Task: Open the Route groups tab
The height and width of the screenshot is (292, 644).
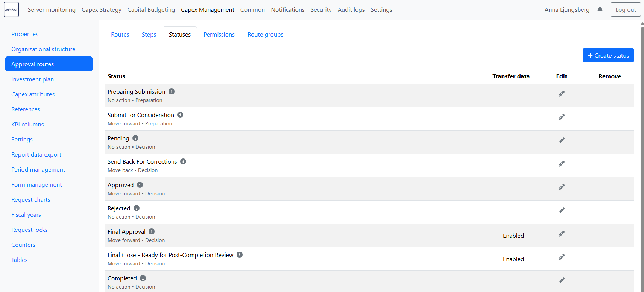Action: click(x=265, y=35)
